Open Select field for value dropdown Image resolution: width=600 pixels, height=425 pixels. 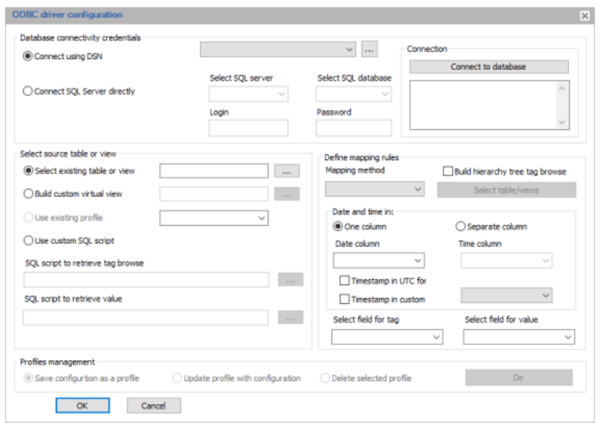click(x=519, y=338)
